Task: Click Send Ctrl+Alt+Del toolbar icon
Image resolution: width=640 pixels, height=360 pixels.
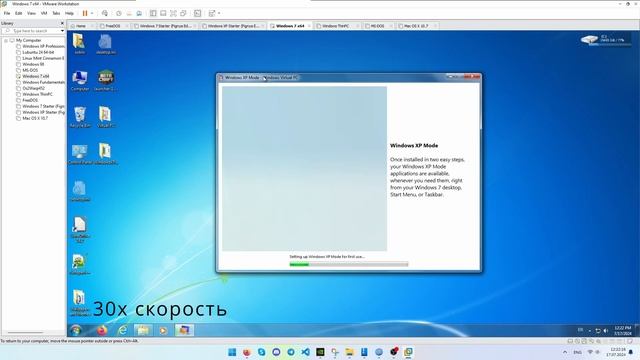Action: point(105,13)
